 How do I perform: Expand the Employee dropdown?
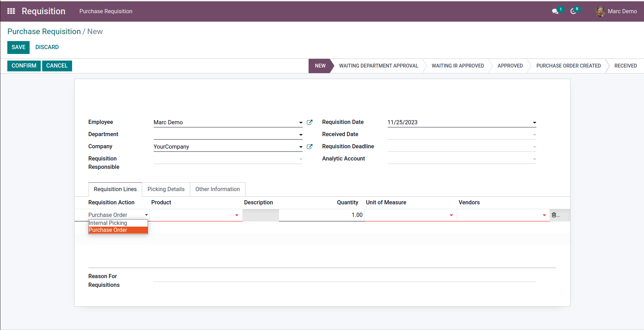[301, 123]
